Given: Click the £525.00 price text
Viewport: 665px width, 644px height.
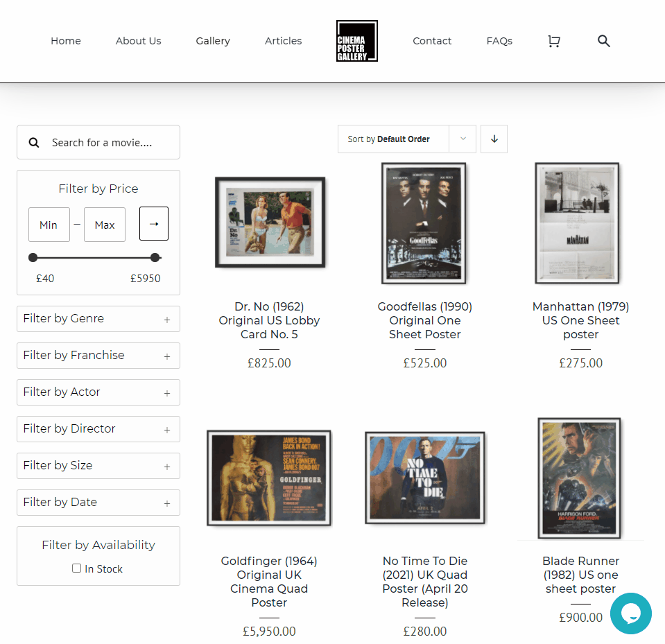Looking at the screenshot, I should click(x=425, y=363).
